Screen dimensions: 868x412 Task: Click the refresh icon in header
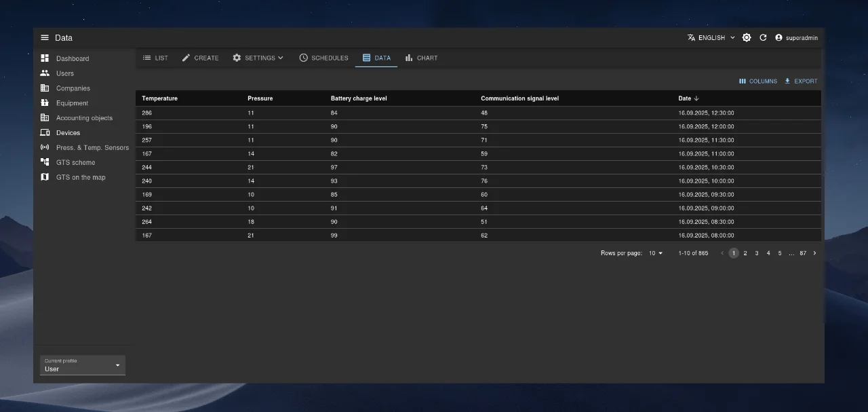[x=763, y=38]
